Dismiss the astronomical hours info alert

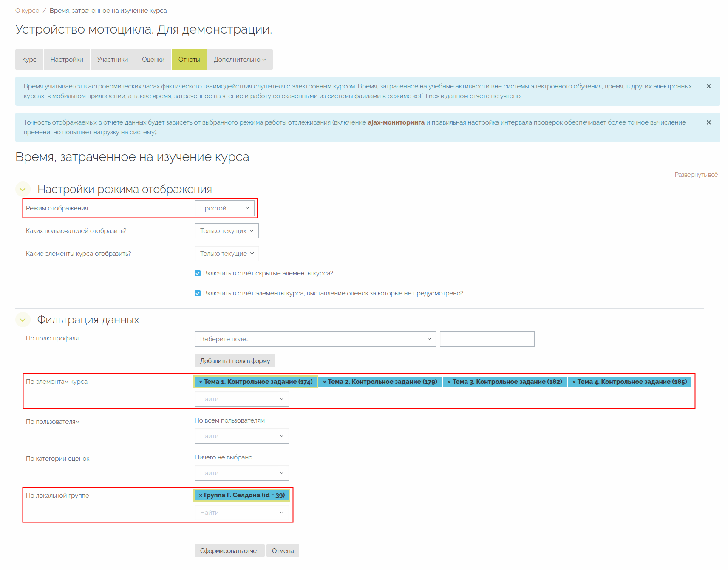point(708,86)
